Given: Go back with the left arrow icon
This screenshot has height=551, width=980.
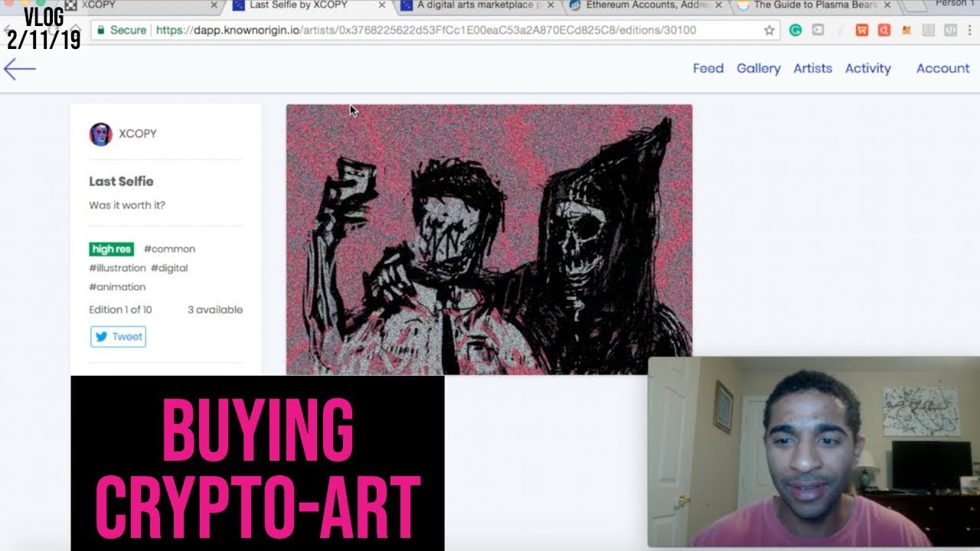Looking at the screenshot, I should click(x=20, y=69).
